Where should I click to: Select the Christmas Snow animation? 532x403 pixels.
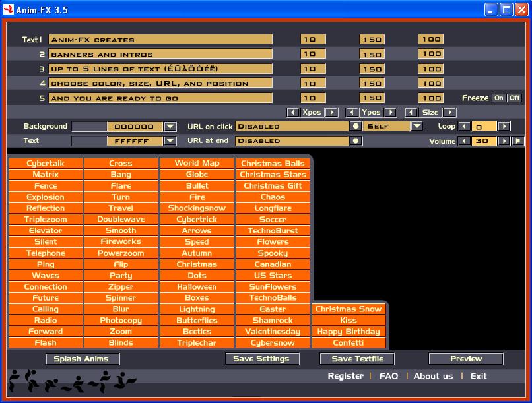click(x=349, y=309)
